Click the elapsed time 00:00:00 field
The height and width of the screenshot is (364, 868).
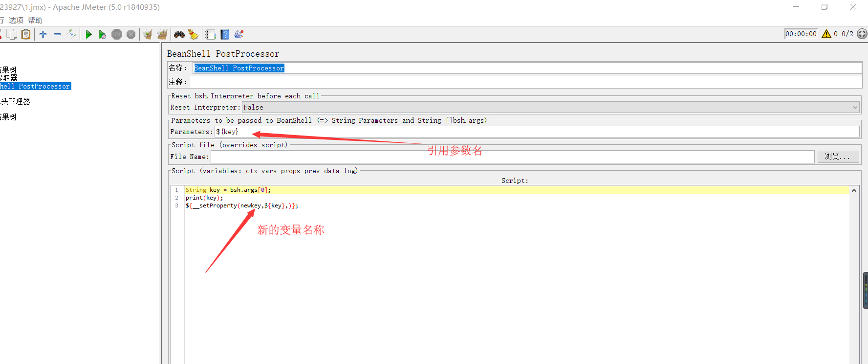click(x=801, y=34)
